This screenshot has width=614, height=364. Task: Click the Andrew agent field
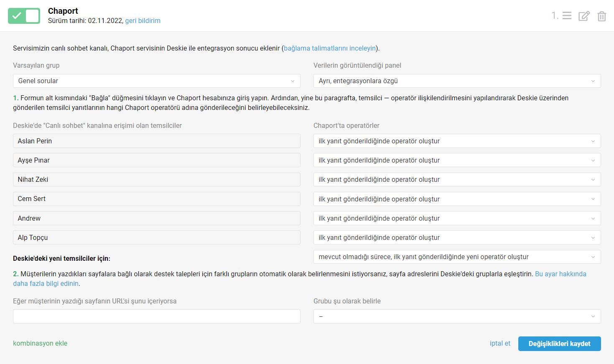157,218
